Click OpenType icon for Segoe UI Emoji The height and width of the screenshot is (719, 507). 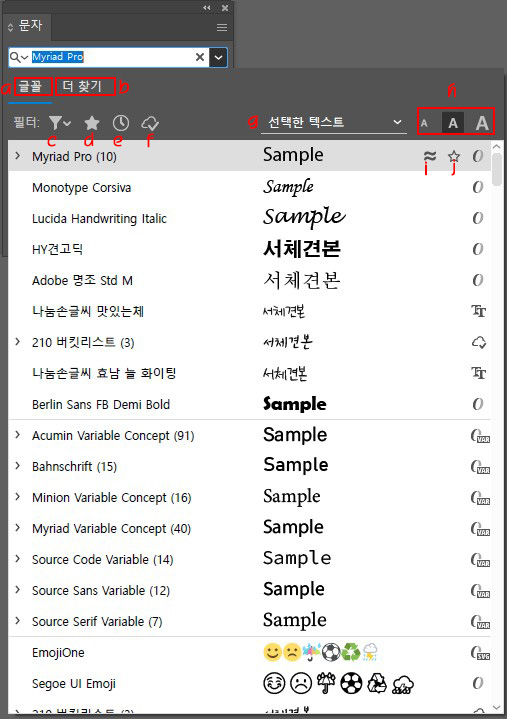(478, 683)
